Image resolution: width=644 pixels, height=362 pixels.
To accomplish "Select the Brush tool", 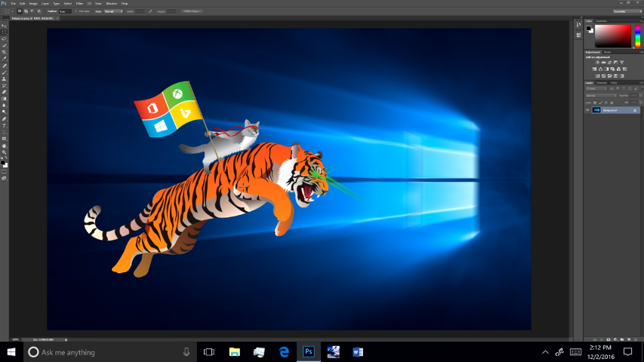I will (4, 72).
